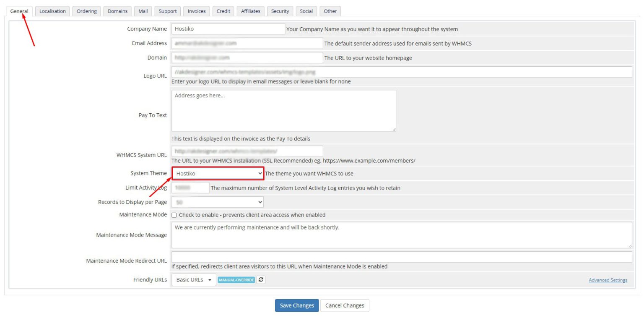
Task: Open the Mail settings tab
Action: [x=142, y=11]
